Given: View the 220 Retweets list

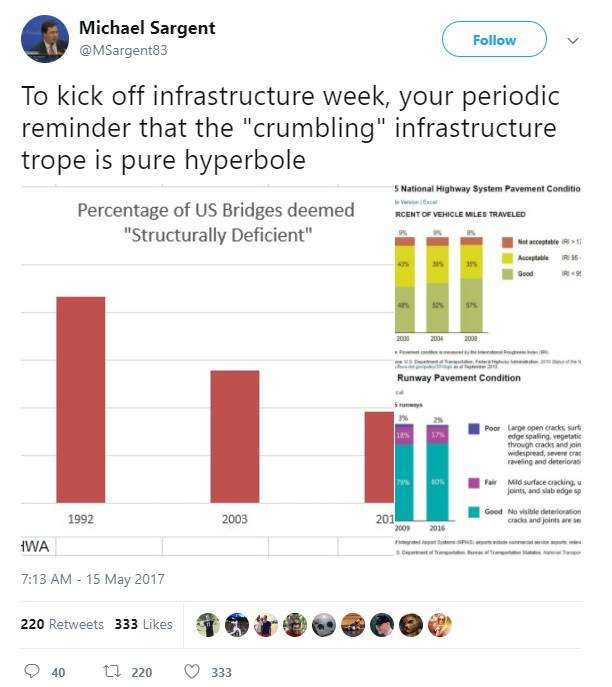Looking at the screenshot, I should (62, 624).
